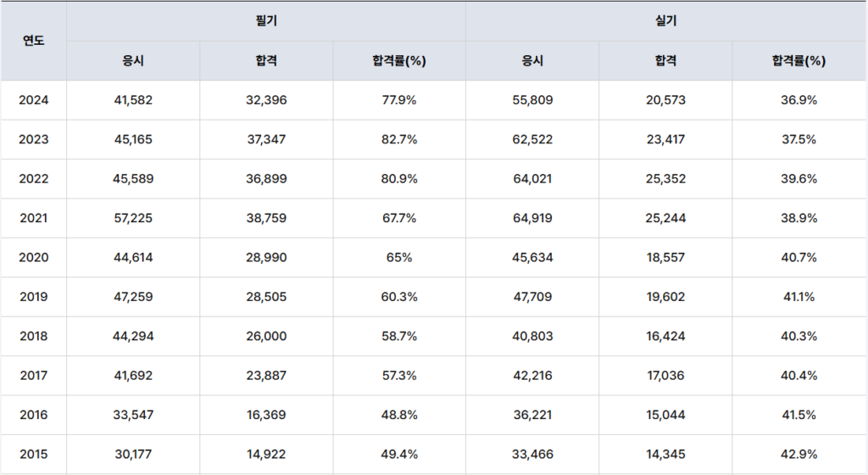Click the 2022 row year cell
Screen dimensions: 868x475
pos(33,179)
